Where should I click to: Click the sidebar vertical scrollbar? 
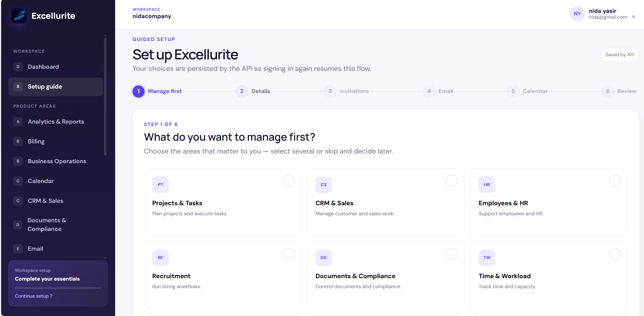click(105, 97)
